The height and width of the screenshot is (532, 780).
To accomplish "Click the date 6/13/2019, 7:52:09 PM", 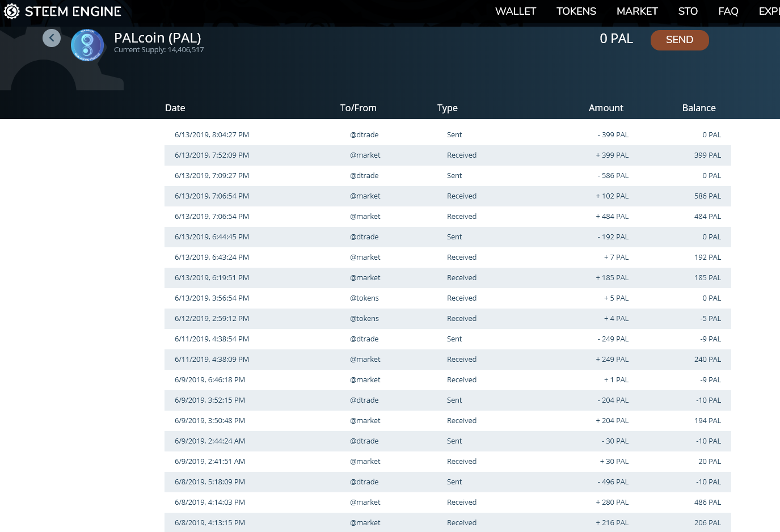I will (x=212, y=155).
